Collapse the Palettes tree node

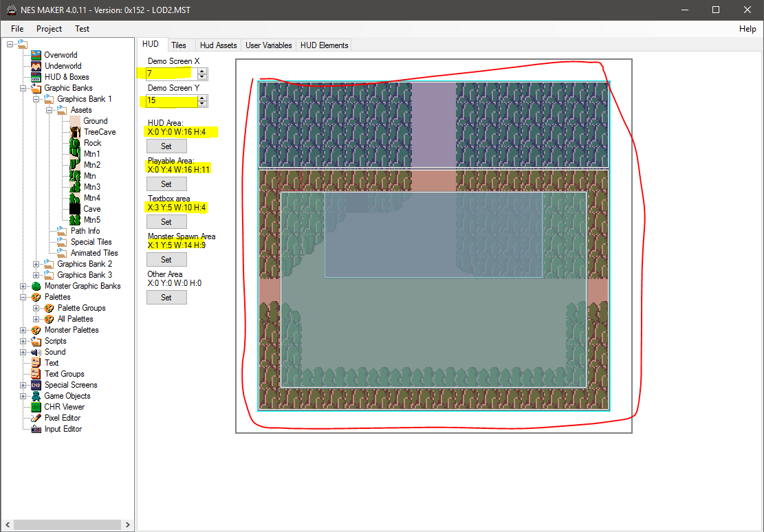click(x=23, y=297)
